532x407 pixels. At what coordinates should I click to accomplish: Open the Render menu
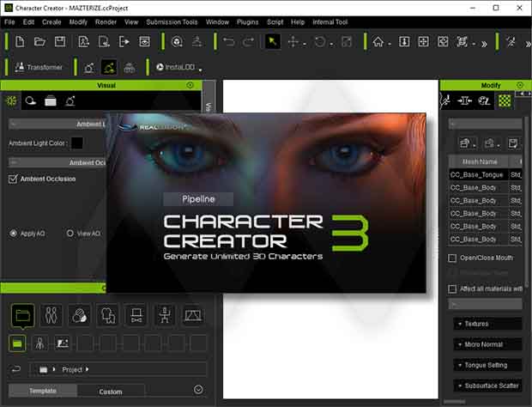[106, 22]
